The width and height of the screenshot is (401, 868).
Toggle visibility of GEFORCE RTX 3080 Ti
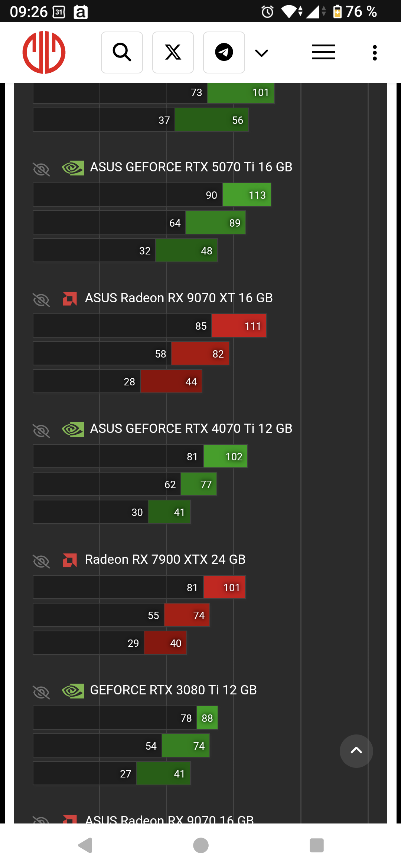[x=41, y=692]
